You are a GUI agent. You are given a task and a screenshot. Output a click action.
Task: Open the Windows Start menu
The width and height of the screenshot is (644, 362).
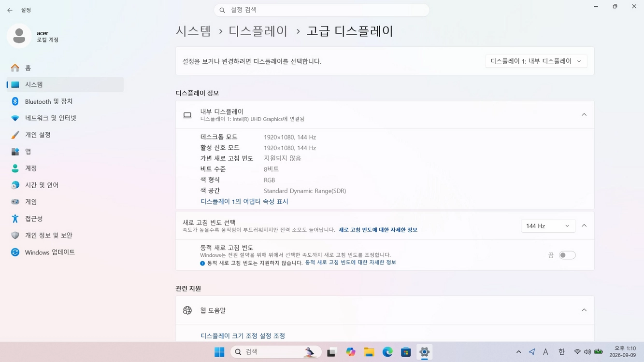tap(219, 352)
